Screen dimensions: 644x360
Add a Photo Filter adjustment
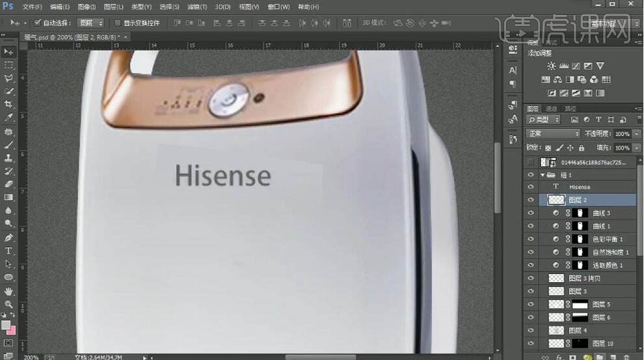click(x=582, y=80)
